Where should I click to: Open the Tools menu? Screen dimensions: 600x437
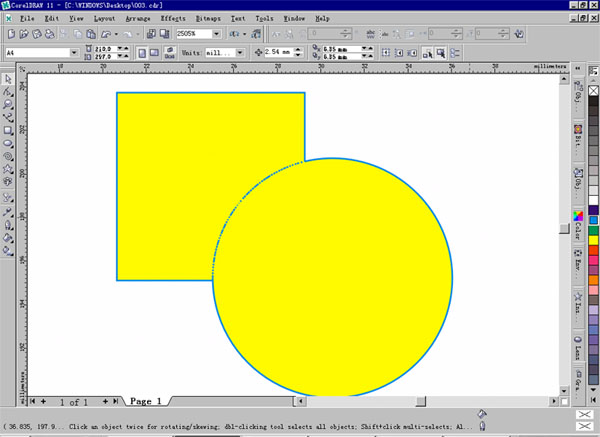tap(264, 18)
